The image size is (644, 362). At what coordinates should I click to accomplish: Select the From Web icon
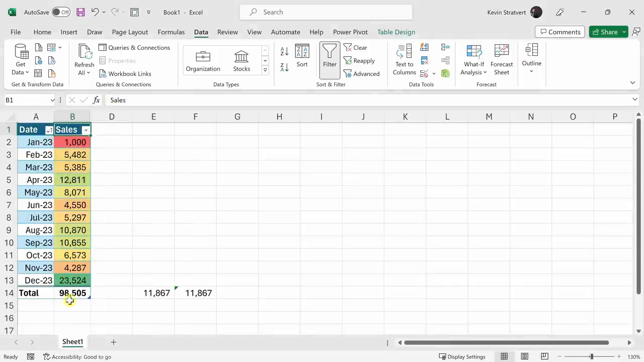39,61
